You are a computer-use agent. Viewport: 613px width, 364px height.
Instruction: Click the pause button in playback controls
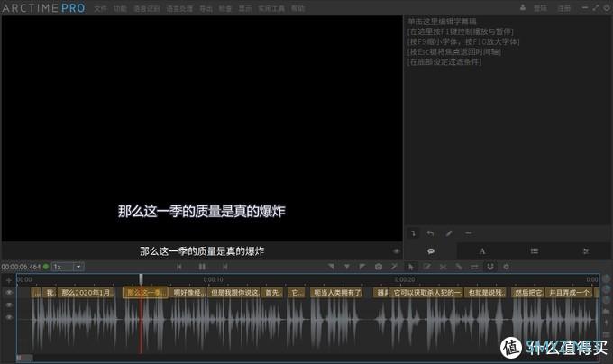coord(202,267)
